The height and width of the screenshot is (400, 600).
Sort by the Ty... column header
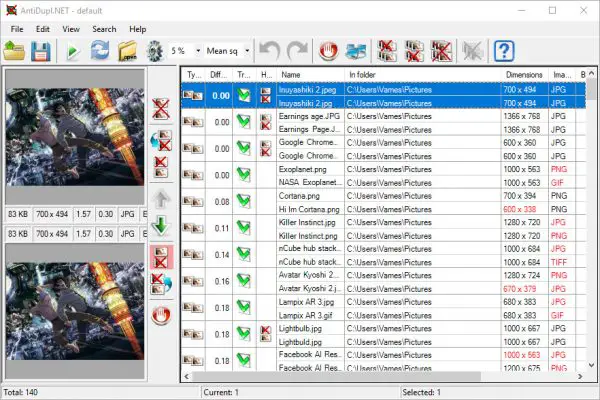[x=194, y=75]
